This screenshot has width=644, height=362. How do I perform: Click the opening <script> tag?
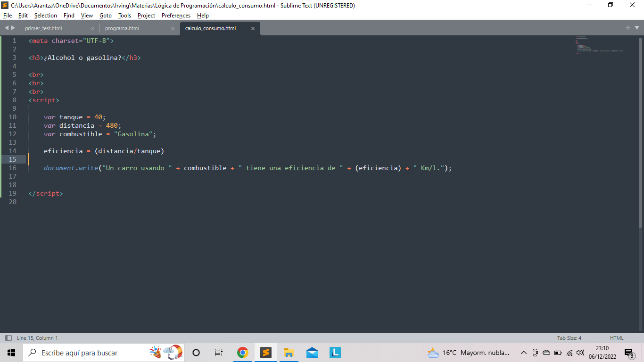coord(44,100)
